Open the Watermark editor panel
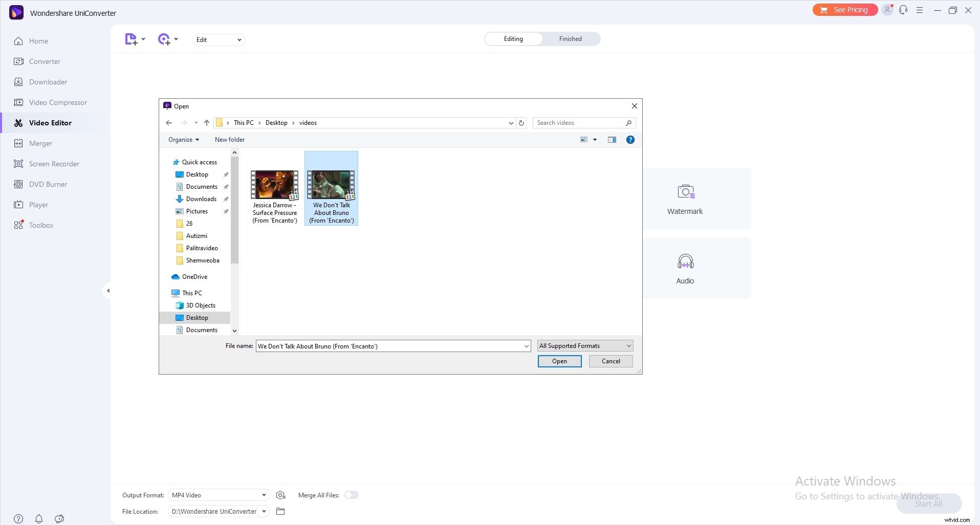 tap(685, 199)
